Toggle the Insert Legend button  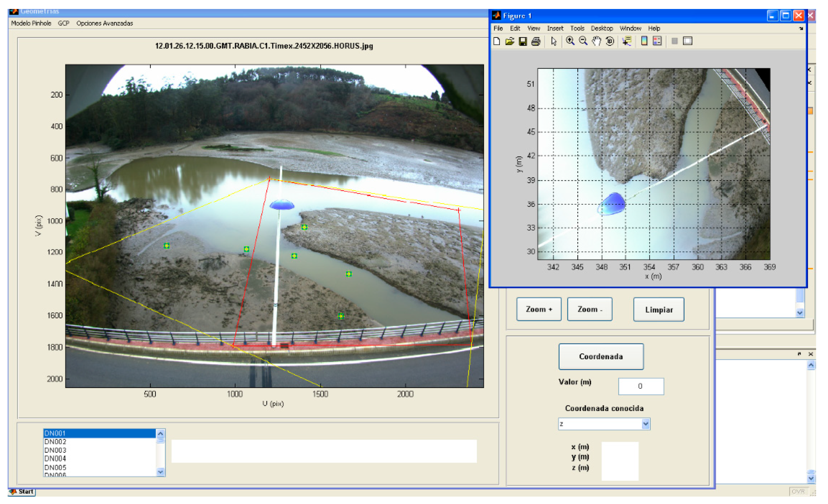[x=657, y=41]
